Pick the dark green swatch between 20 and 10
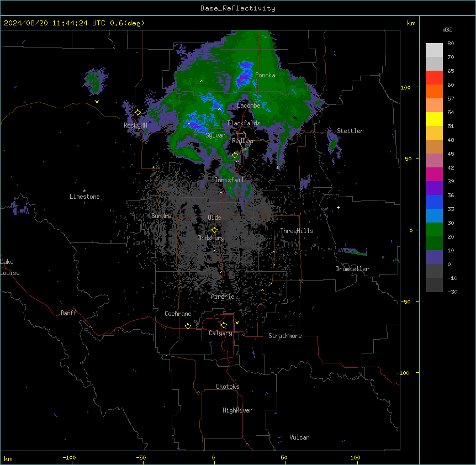The width and height of the screenshot is (476, 465). pyautogui.click(x=434, y=244)
